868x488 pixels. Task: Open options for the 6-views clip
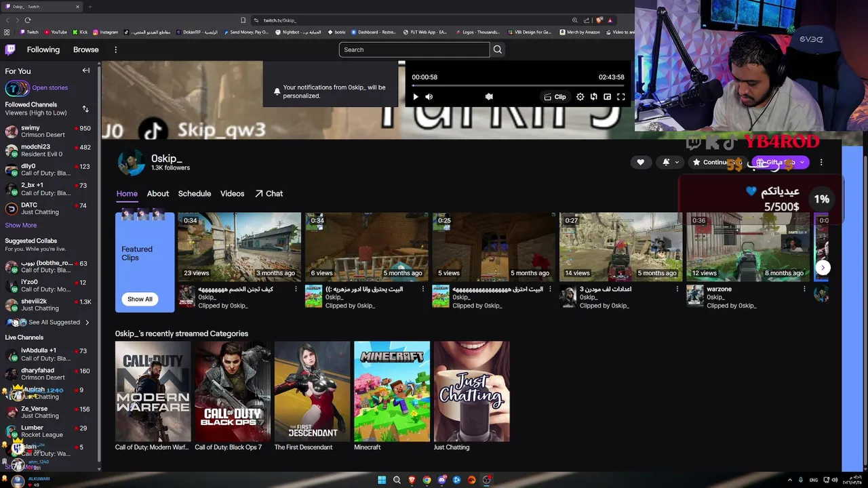(x=423, y=289)
